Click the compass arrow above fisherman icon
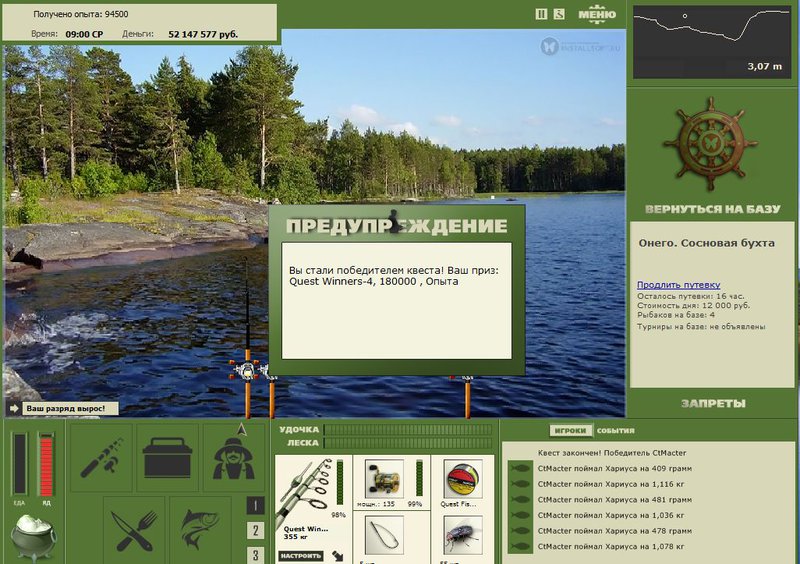This screenshot has height=564, width=800. (x=242, y=430)
